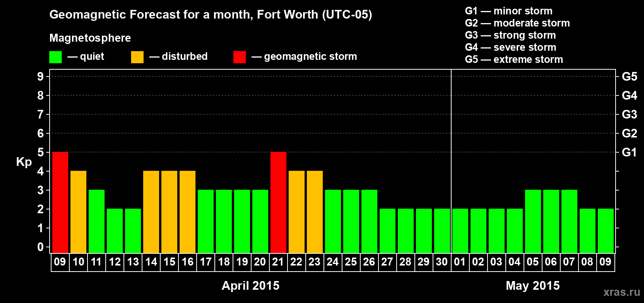
Task: Click the May 2015 month label
Action: 533,286
